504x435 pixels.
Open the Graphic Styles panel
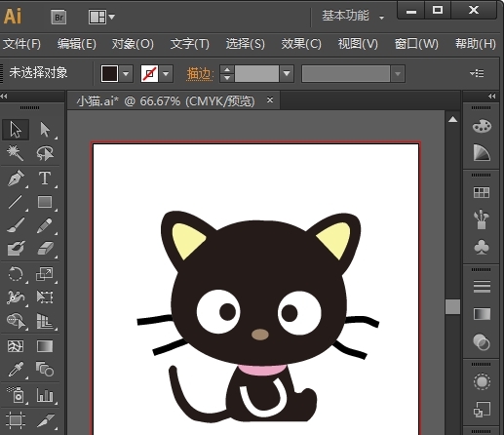click(x=482, y=410)
